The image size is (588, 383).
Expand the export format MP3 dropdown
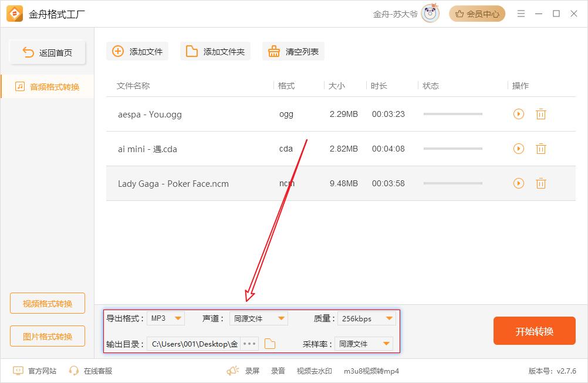pos(165,318)
